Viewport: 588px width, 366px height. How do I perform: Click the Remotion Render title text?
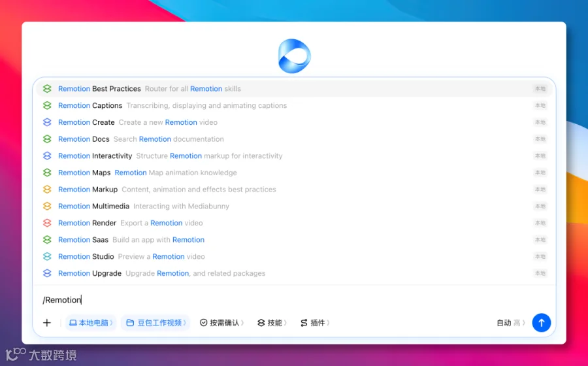click(88, 223)
